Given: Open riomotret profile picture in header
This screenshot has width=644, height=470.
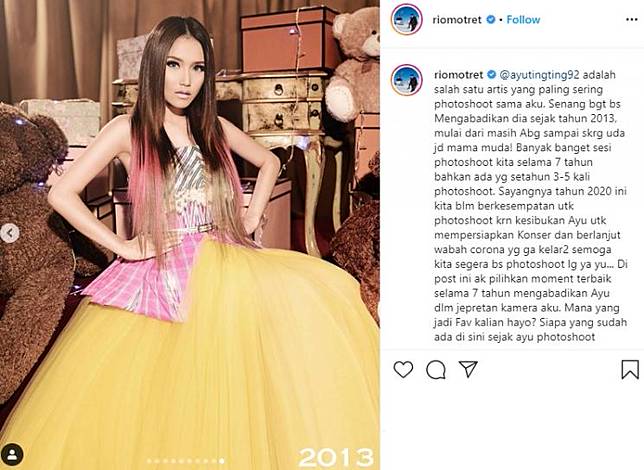Looking at the screenshot, I should tap(407, 20).
